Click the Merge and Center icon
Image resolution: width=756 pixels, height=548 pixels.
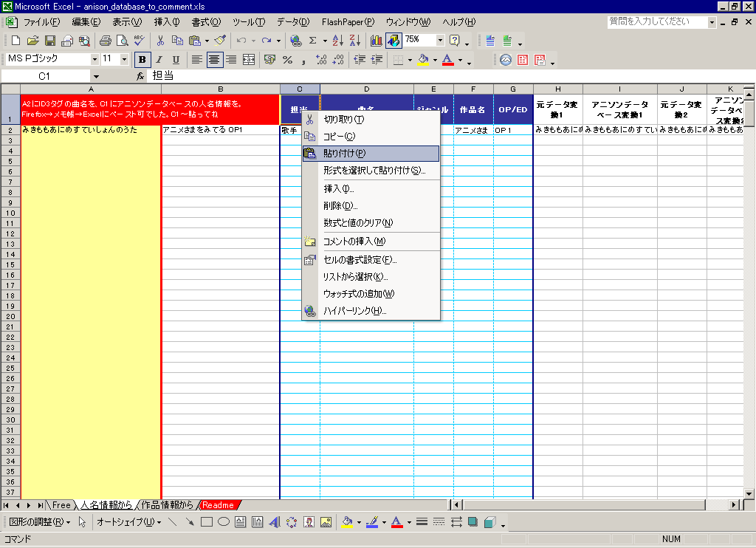(x=249, y=60)
